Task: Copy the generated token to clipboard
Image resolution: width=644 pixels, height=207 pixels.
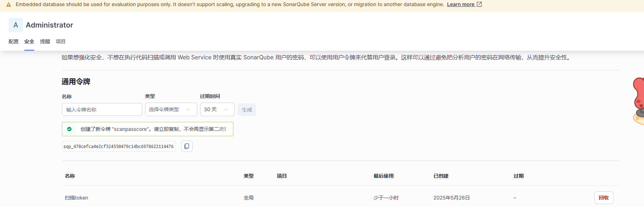Action: coord(187,146)
